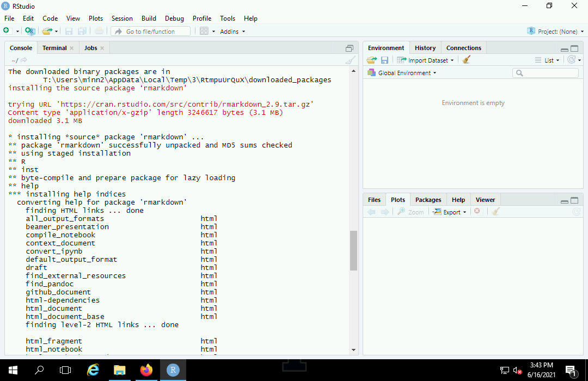Open the Help menu in menu bar
The width and height of the screenshot is (588, 381).
(x=250, y=19)
